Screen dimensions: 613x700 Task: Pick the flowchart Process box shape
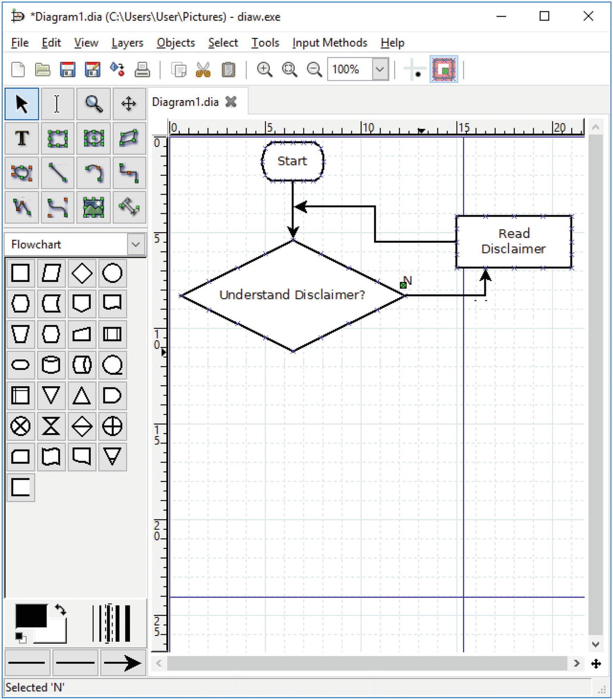[21, 273]
